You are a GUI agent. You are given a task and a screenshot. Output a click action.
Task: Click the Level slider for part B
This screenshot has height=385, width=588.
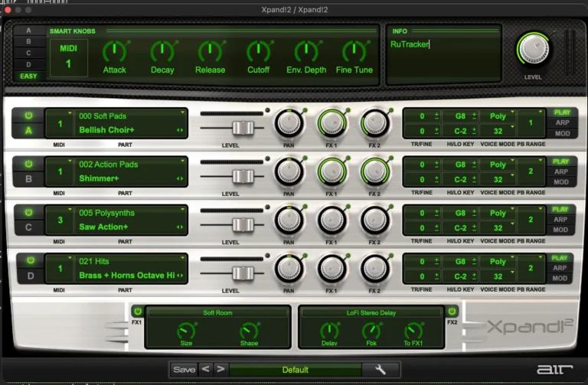tap(243, 176)
